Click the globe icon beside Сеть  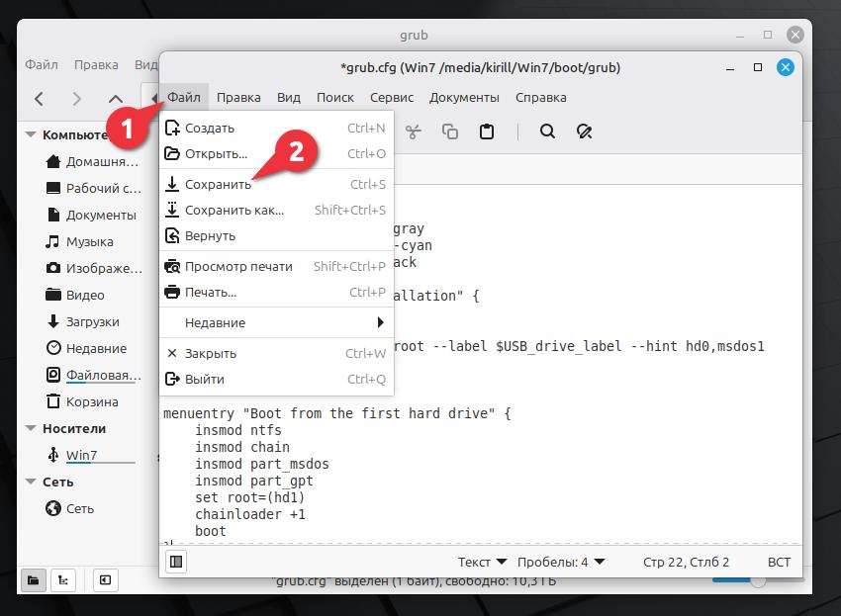pos(53,507)
